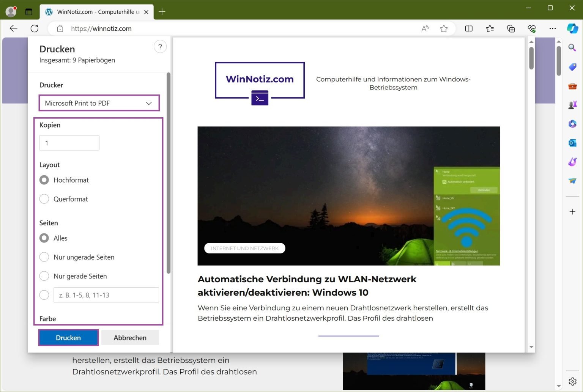Screen dimensions: 583x392
Task: Open a new browser tab
Action: (x=162, y=12)
